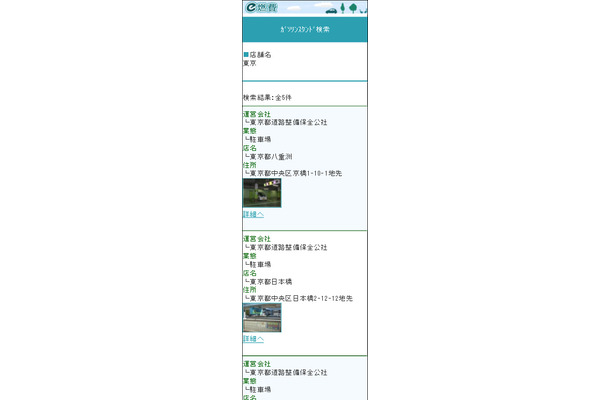The height and width of the screenshot is (400, 610).
Task: Select the 検索結果: 全5件 text
Action: click(267, 98)
